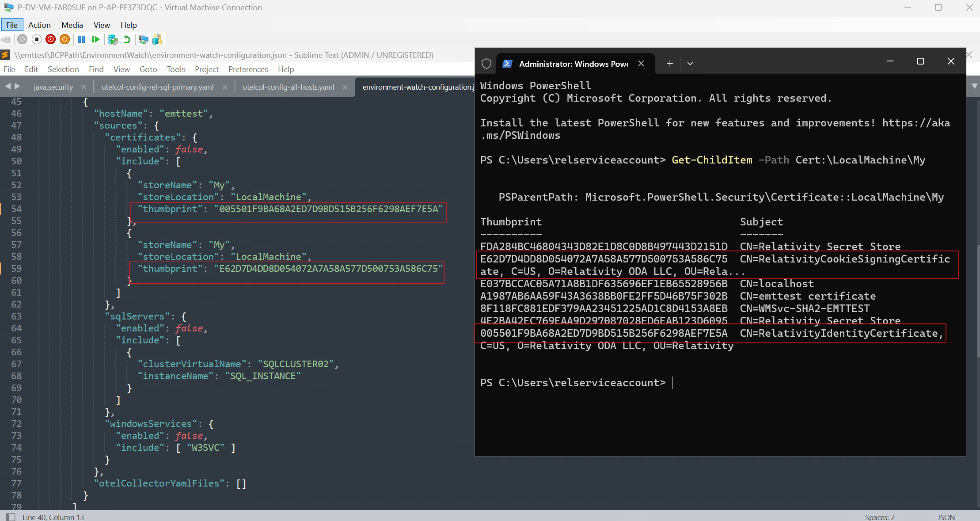The width and height of the screenshot is (980, 521).
Task: Click the green Revert arrow icon
Action: [x=127, y=39]
